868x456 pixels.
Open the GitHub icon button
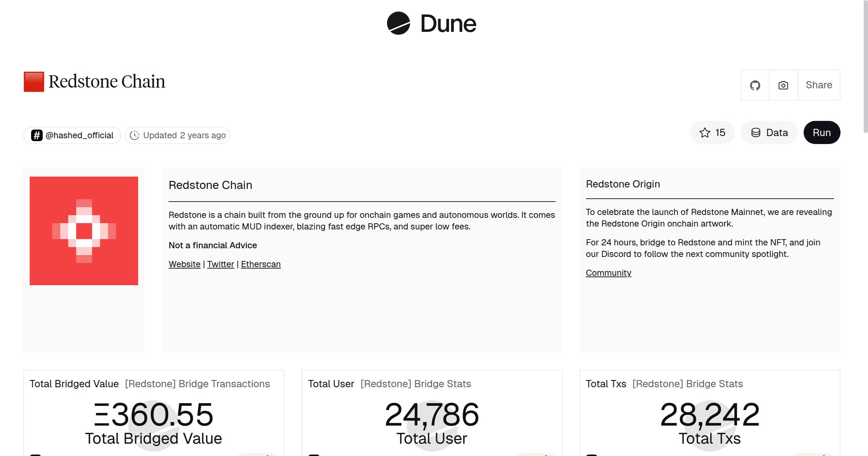pos(755,85)
